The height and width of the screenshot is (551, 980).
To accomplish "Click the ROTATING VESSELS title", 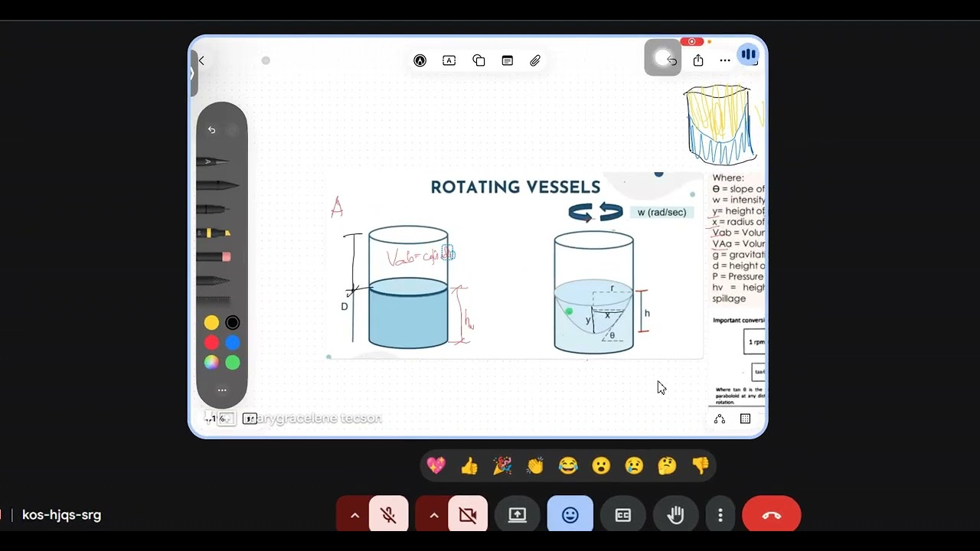I will coord(515,187).
